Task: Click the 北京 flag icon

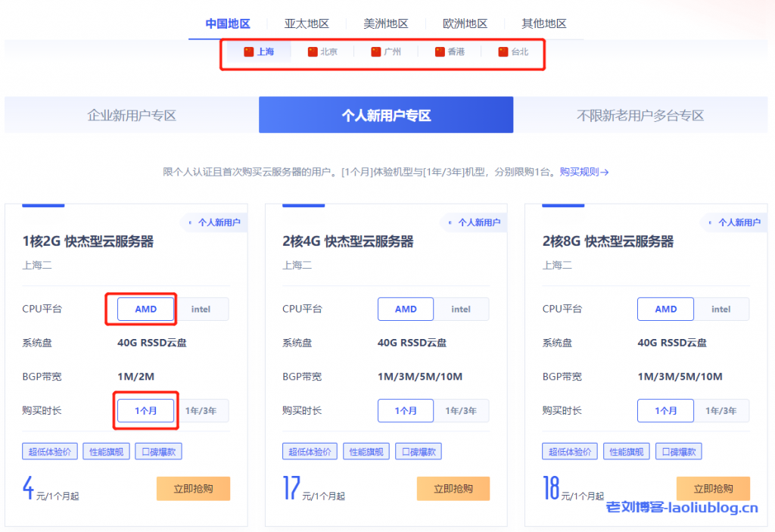Action: point(312,51)
